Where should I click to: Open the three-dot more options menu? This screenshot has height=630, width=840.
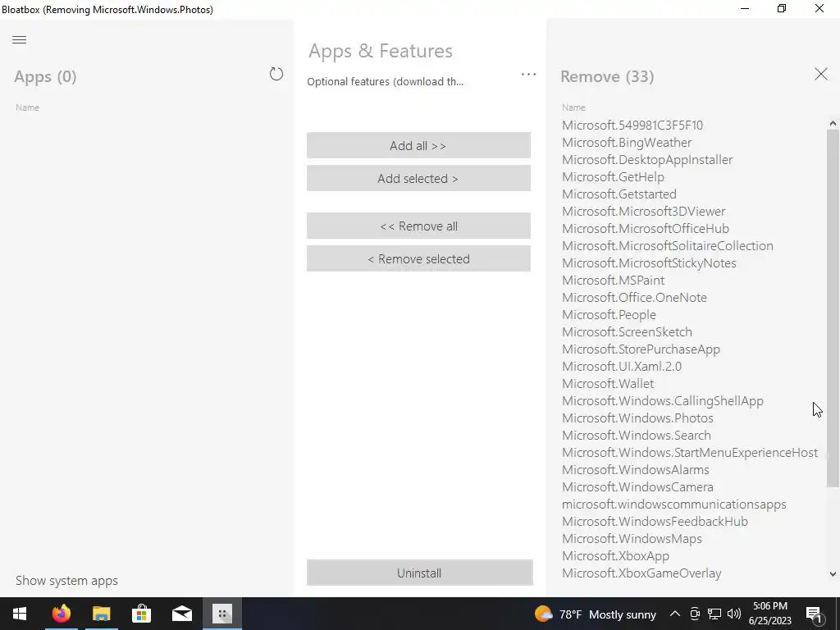point(528,75)
